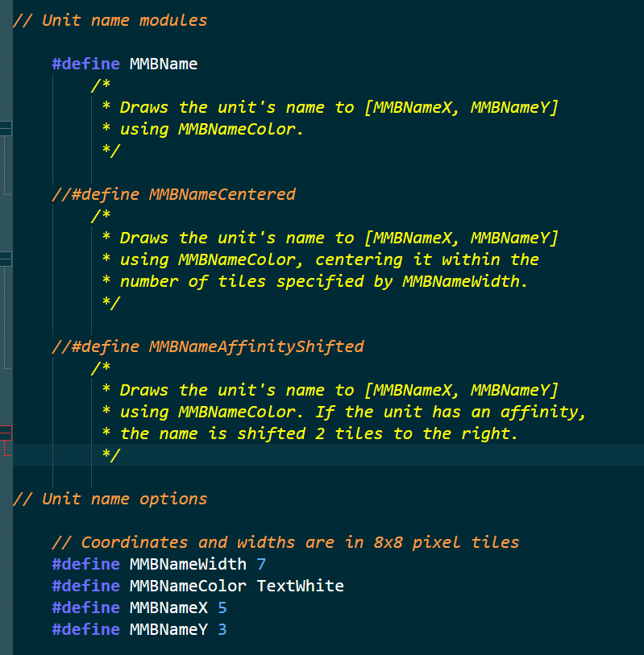Place cursor on the '#define MMBName' identifier
The image size is (644, 655).
click(164, 64)
